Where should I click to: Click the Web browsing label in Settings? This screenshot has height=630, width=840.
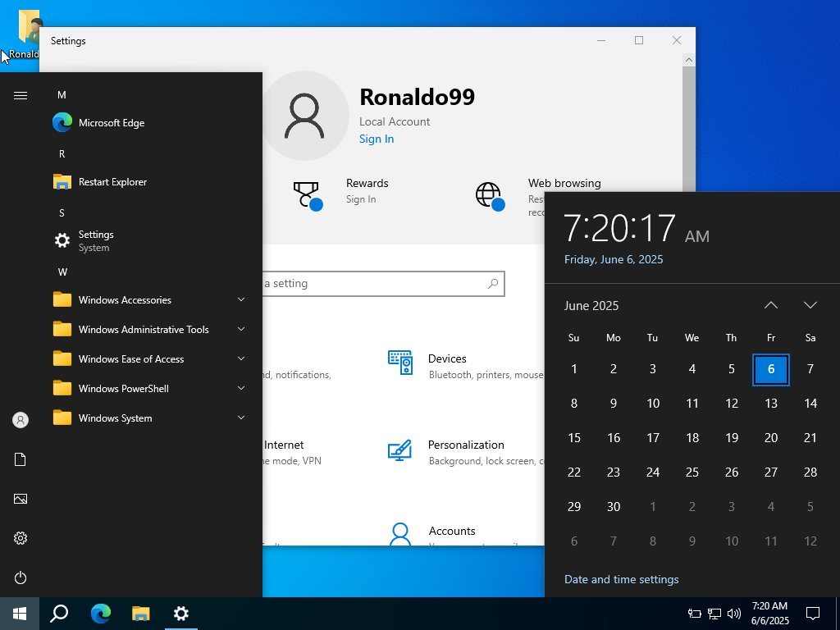tap(564, 183)
